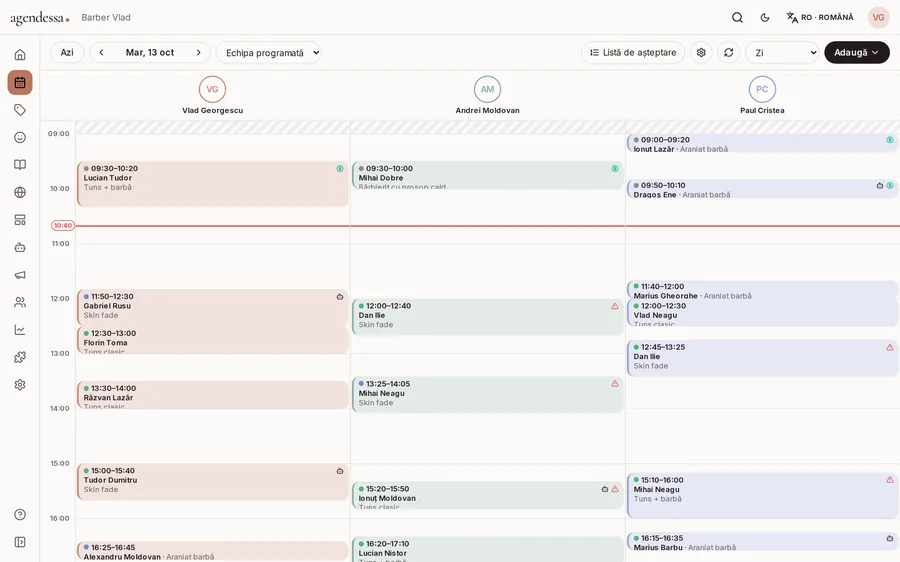Open the globe icon in sidebar
This screenshot has width=900, height=562.
pyautogui.click(x=20, y=192)
